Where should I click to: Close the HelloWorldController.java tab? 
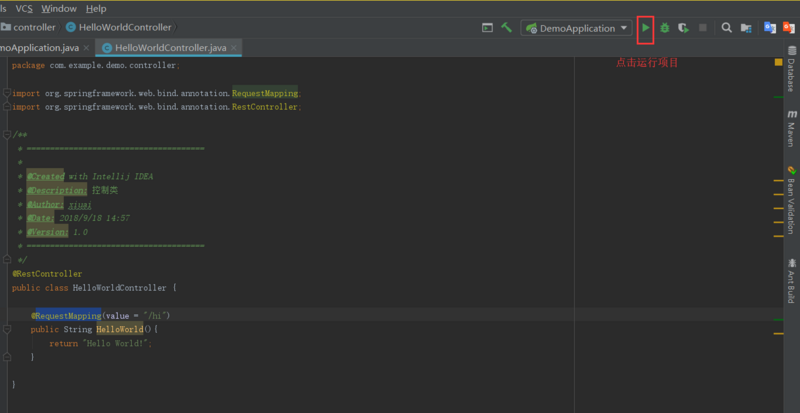click(x=234, y=48)
